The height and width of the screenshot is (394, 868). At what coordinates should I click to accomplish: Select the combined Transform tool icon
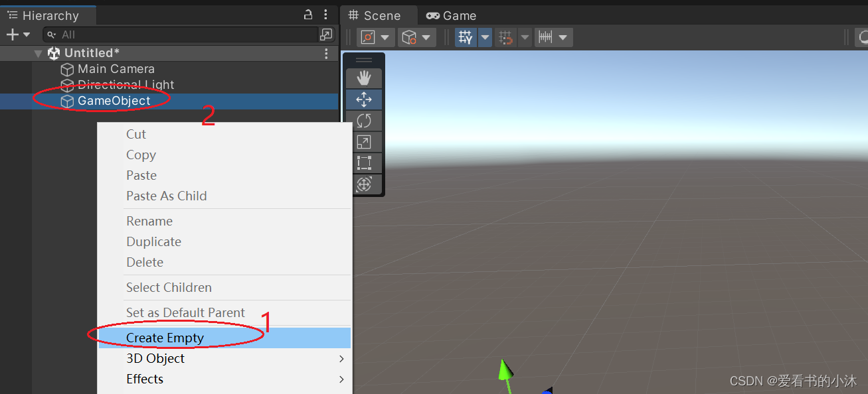(364, 184)
